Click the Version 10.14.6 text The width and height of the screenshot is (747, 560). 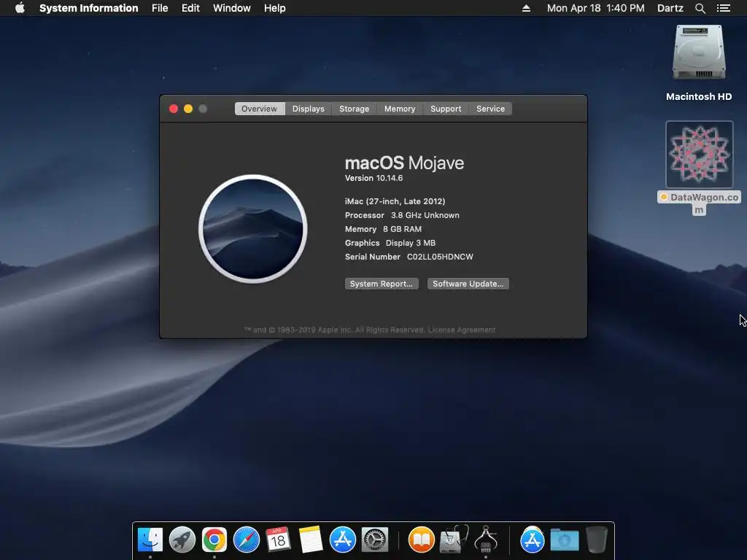pyautogui.click(x=374, y=178)
